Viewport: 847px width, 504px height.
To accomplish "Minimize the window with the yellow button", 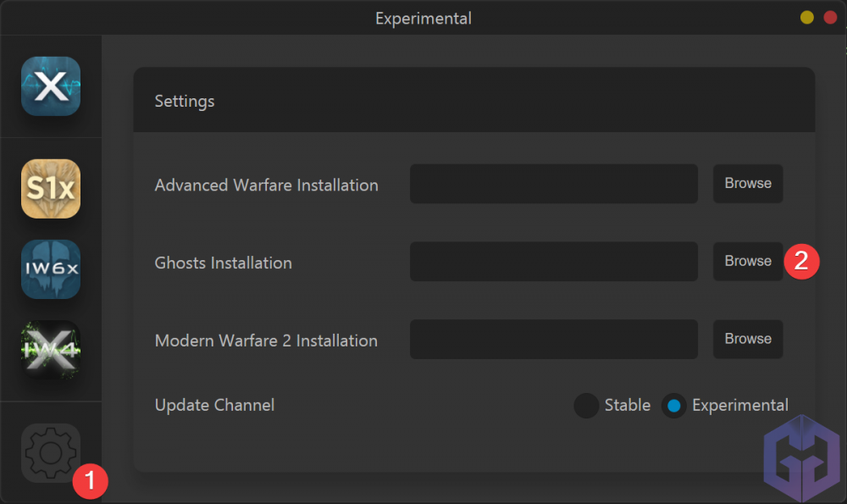I will pyautogui.click(x=807, y=17).
